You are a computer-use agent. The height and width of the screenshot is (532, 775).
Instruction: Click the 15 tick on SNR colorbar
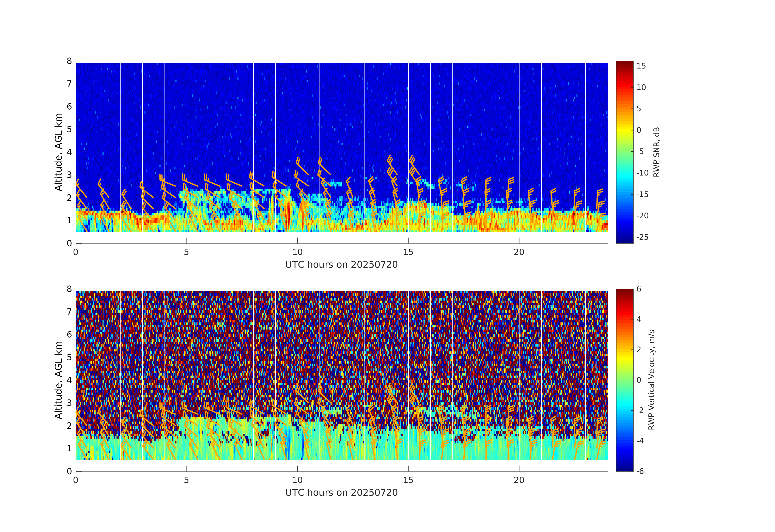coord(641,66)
